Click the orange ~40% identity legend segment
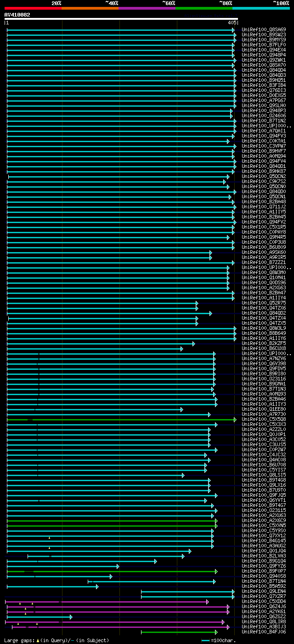This screenshot has height=644, width=294. [x=90, y=8]
